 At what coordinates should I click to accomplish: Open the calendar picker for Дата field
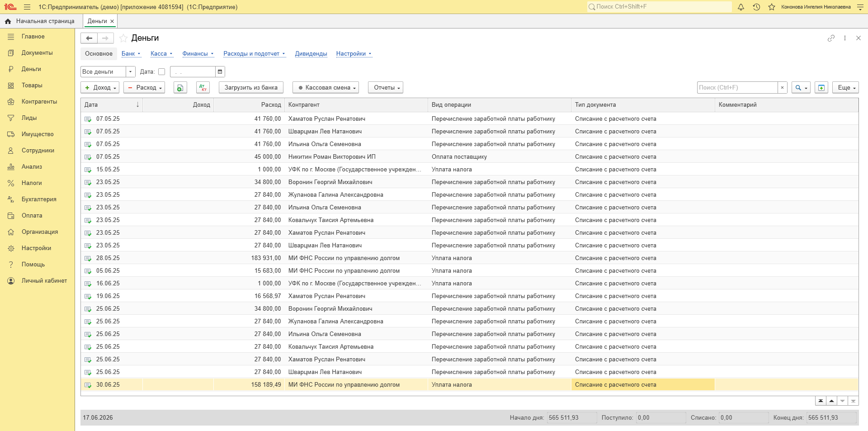click(x=220, y=71)
